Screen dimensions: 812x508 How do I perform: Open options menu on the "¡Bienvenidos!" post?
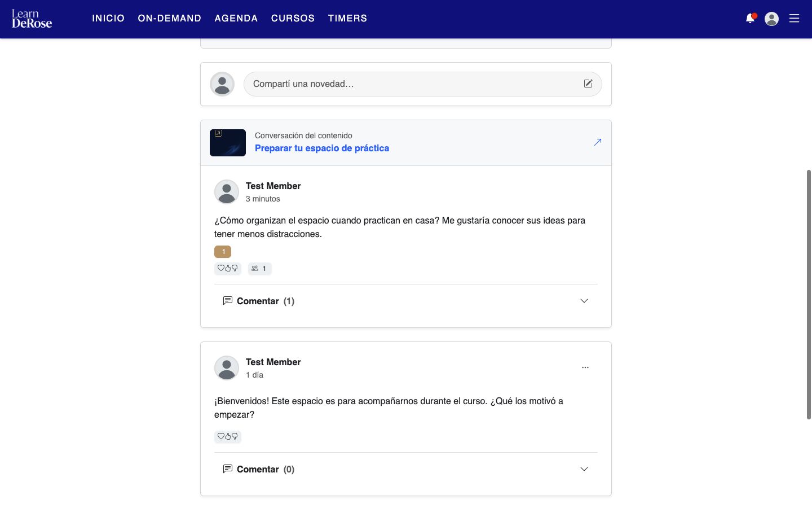[585, 367]
